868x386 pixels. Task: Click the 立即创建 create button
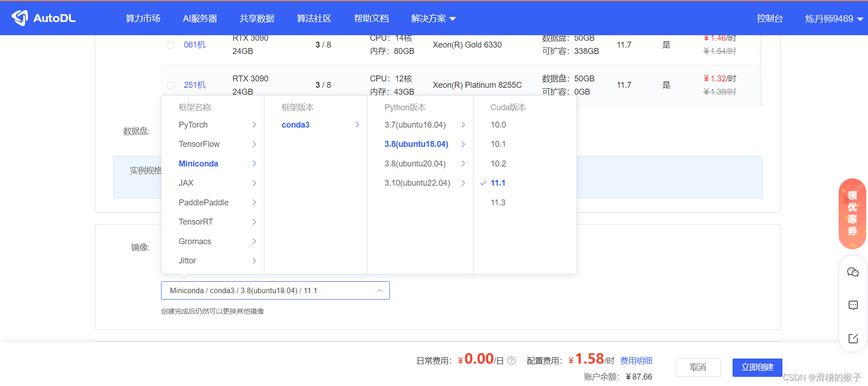(x=757, y=367)
